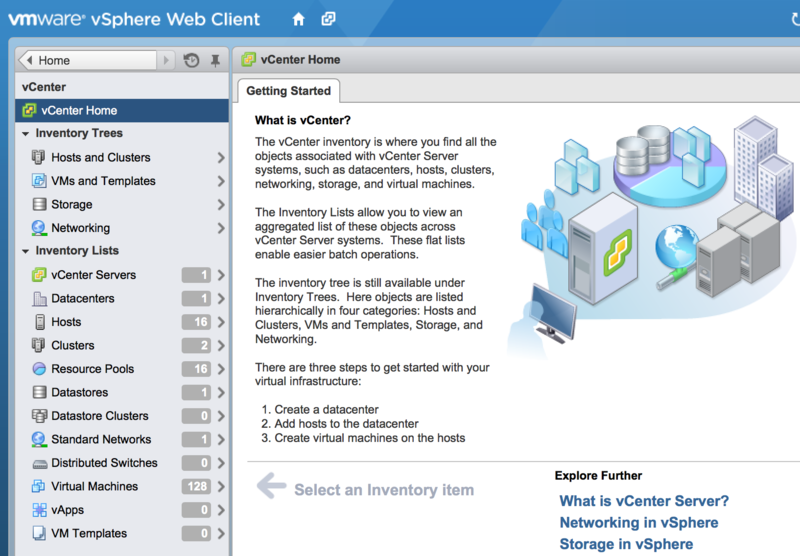Go back using the Home button
800x556 pixels.
(x=87, y=60)
